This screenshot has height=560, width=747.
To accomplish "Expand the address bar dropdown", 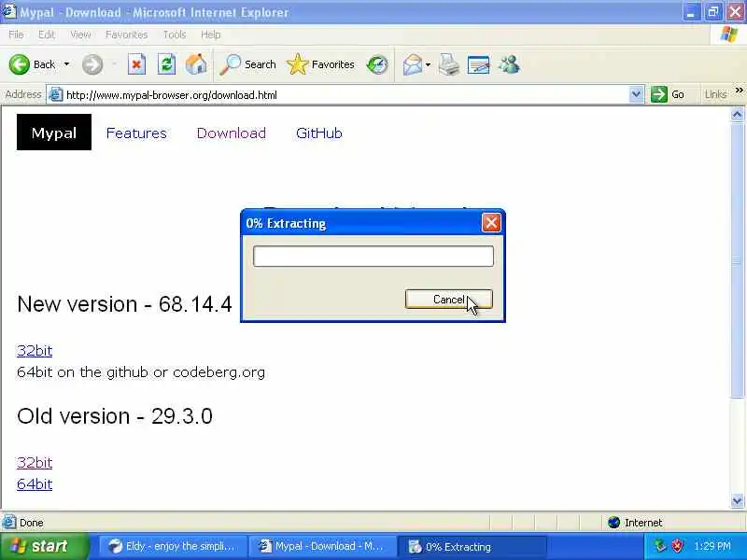I will (x=636, y=95).
